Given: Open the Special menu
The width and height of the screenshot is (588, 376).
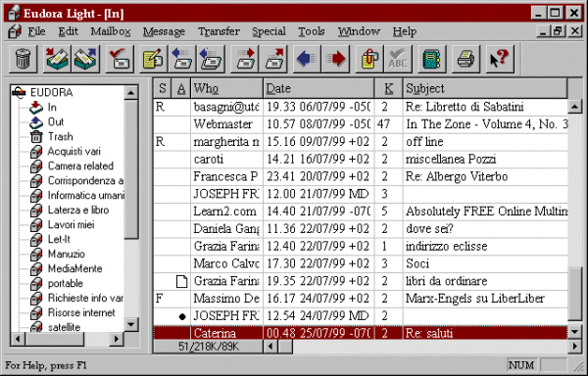Looking at the screenshot, I should click(x=269, y=31).
